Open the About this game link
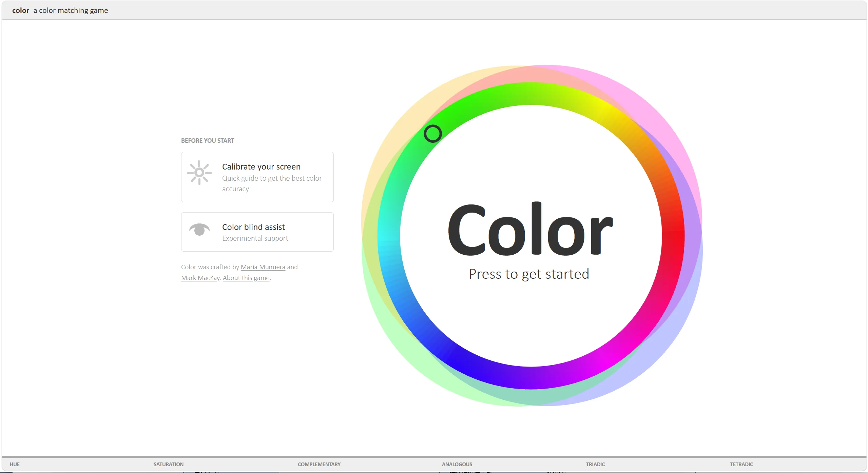The height and width of the screenshot is (473, 868). (x=246, y=278)
